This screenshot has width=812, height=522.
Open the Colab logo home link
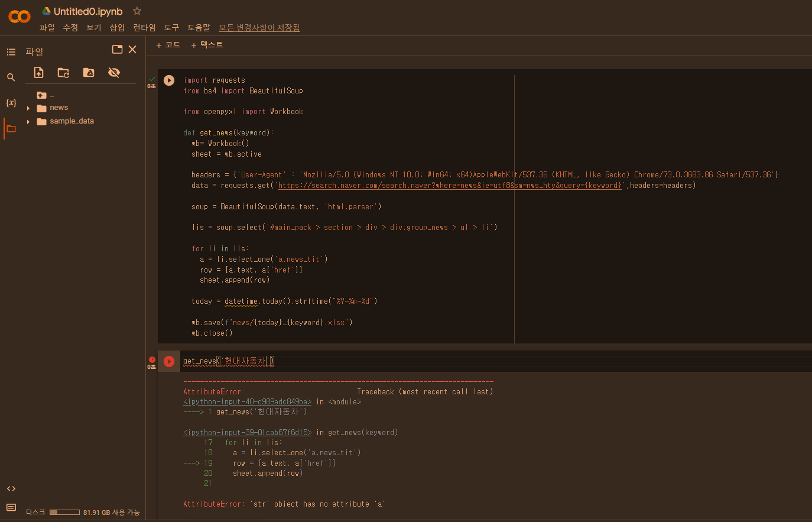pyautogui.click(x=19, y=17)
